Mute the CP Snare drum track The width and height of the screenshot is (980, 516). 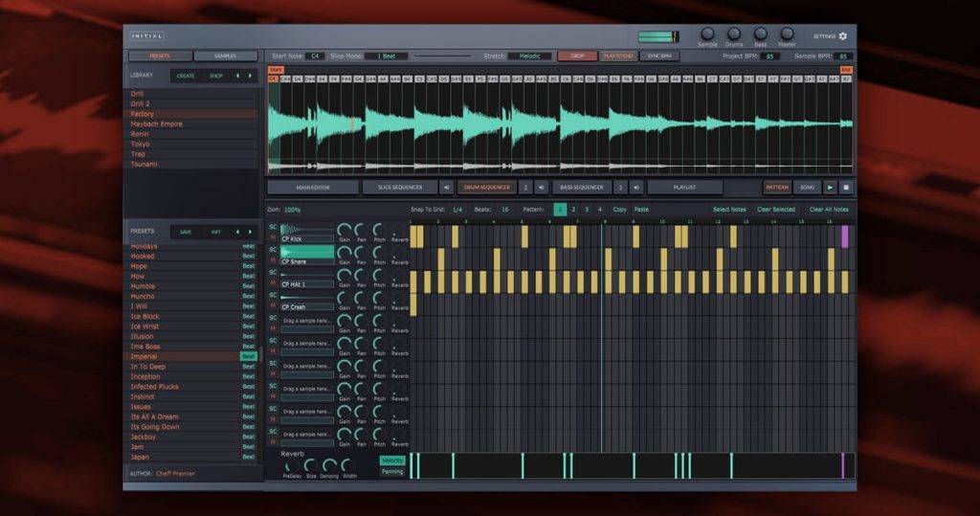point(273,260)
